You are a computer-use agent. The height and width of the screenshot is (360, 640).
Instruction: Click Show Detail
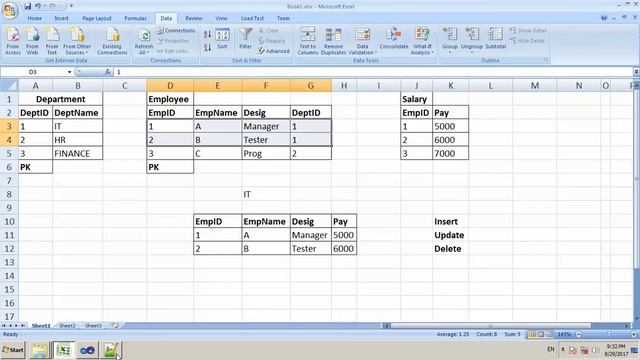click(528, 31)
